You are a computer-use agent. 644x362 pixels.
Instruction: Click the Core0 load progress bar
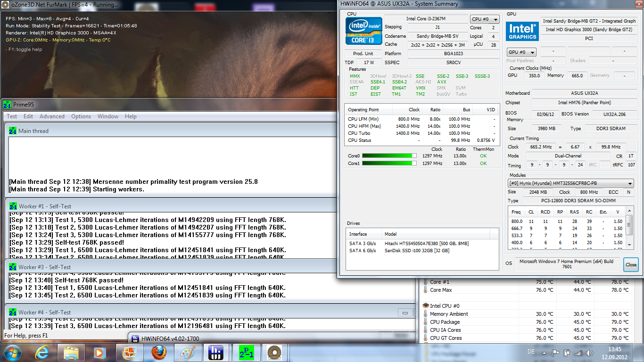pos(389,156)
